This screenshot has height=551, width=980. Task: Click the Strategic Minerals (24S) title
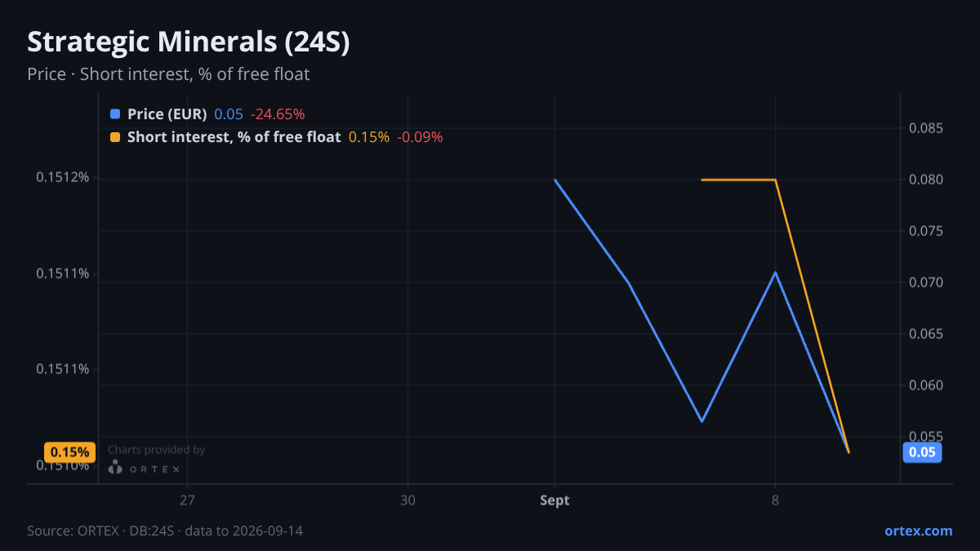click(x=189, y=42)
